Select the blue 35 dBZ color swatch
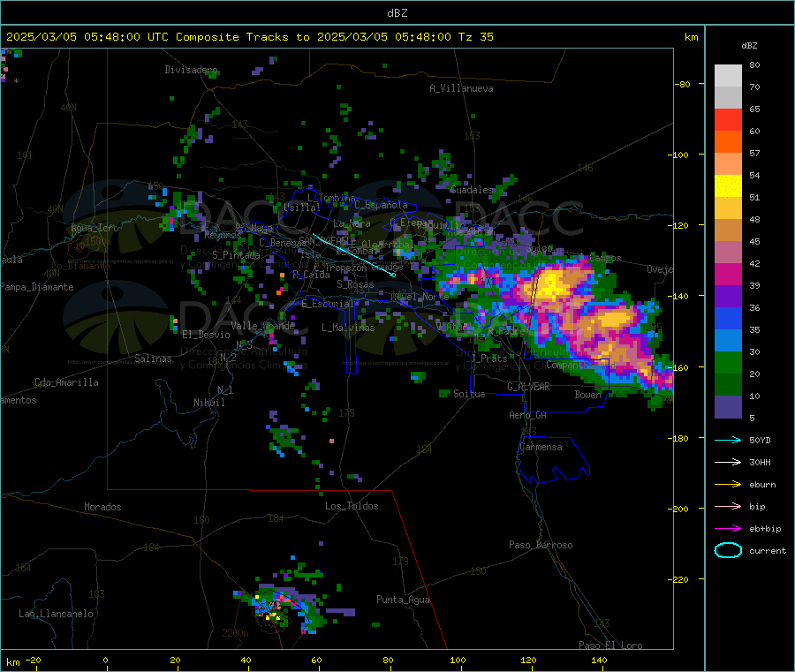The height and width of the screenshot is (672, 795). tap(728, 318)
